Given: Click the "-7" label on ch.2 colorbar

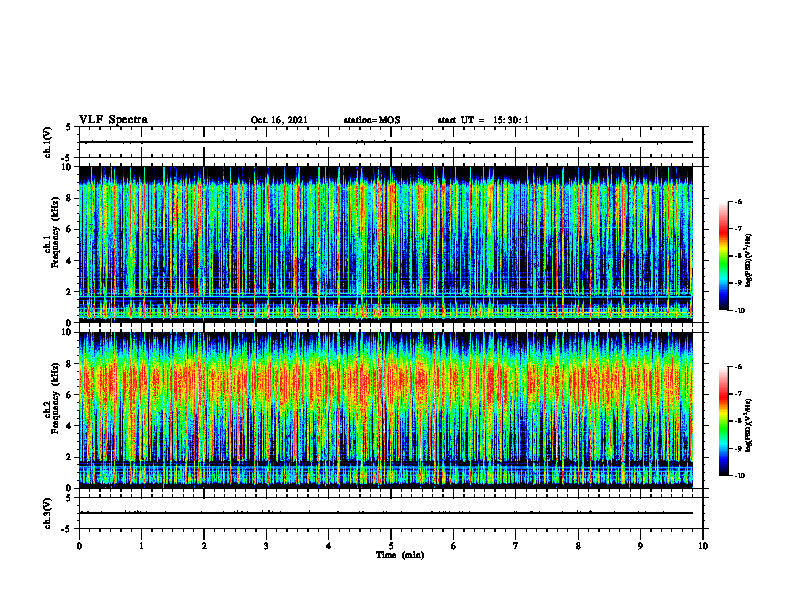Looking at the screenshot, I should point(738,394).
